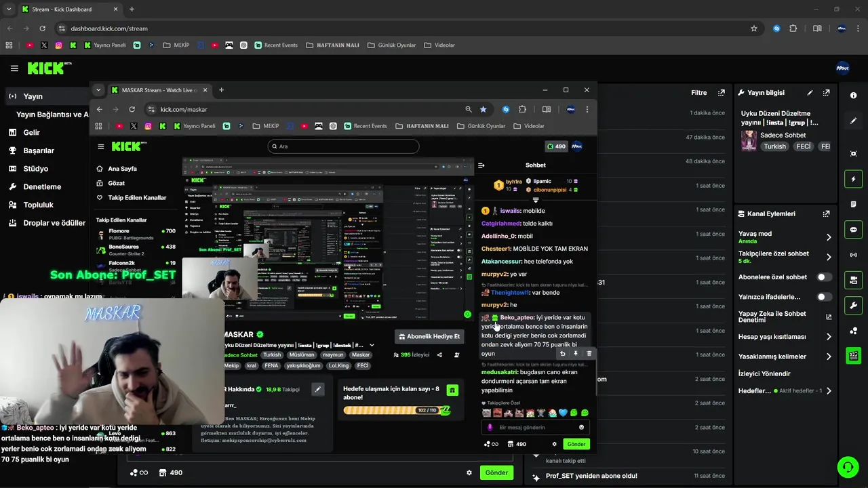This screenshot has height=488, width=868.
Task: Toggle the Yalnızca ifadelerle switch
Action: click(824, 297)
